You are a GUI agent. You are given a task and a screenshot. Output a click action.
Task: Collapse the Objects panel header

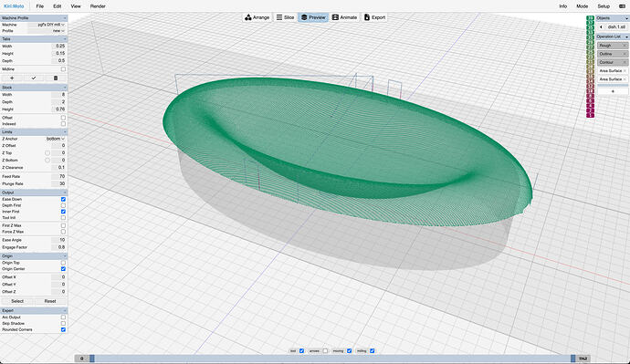[613, 18]
